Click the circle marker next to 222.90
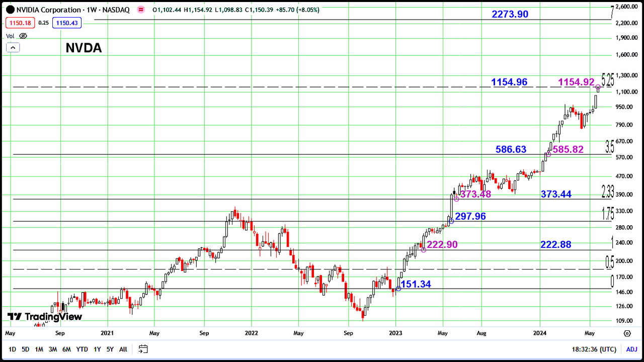 coord(423,249)
